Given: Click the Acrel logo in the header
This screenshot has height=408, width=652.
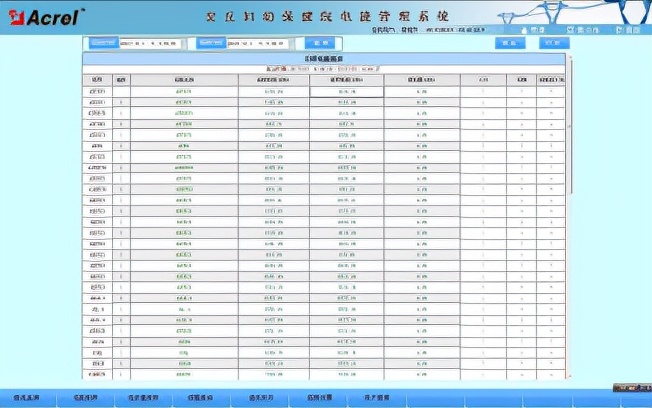Looking at the screenshot, I should coord(46,17).
